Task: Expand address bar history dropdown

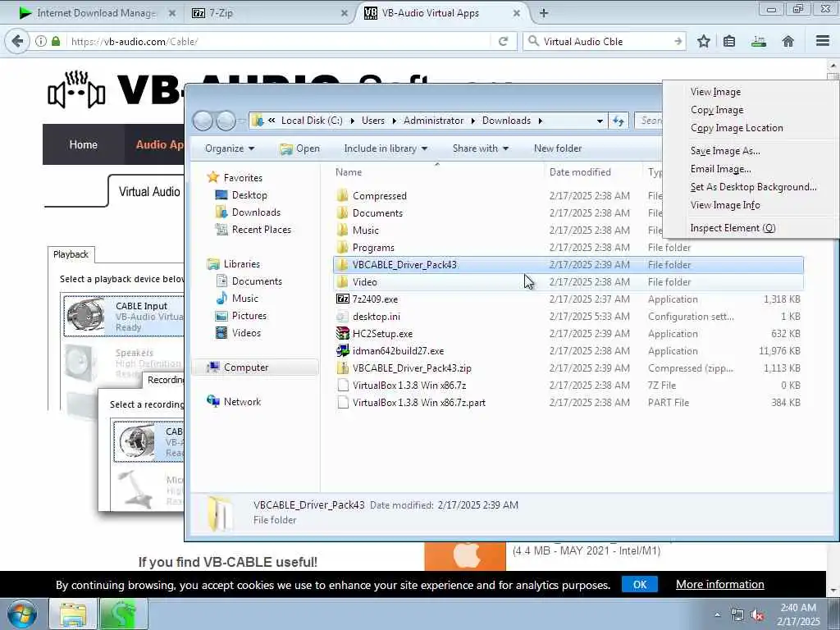Action: pyautogui.click(x=600, y=121)
